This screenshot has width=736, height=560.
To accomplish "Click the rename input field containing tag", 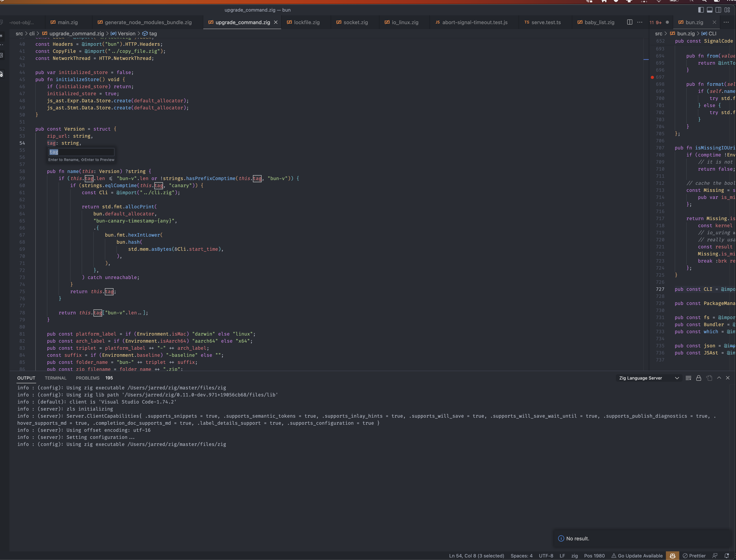I will pyautogui.click(x=81, y=152).
